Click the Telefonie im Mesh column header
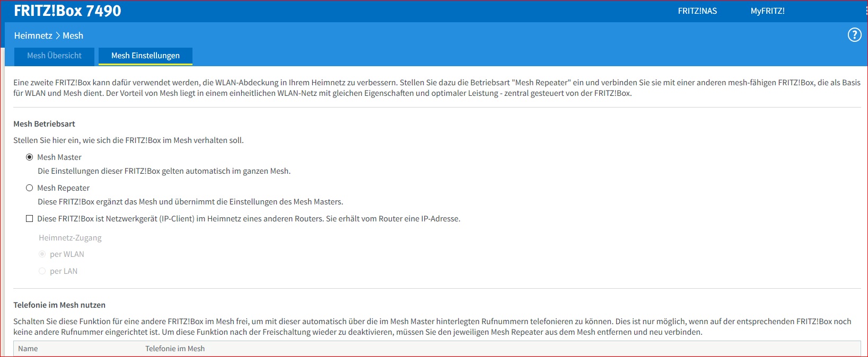Image resolution: width=868 pixels, height=357 pixels. tap(175, 349)
